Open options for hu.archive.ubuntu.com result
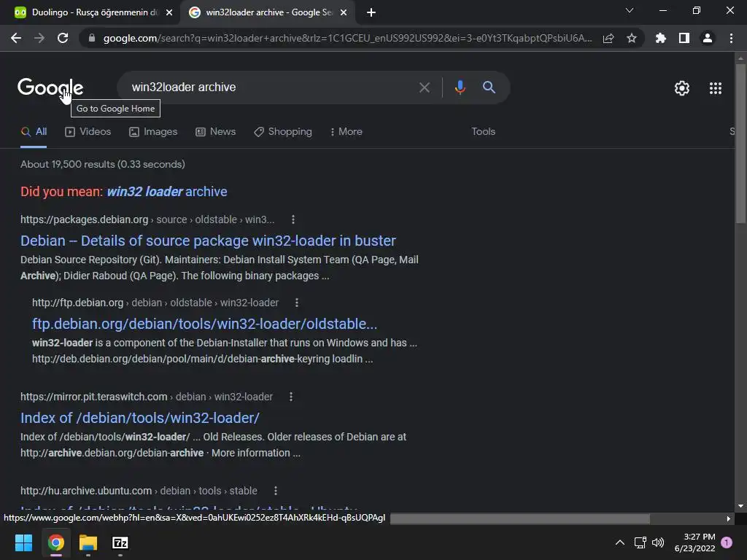The height and width of the screenshot is (560, 747). [275, 491]
